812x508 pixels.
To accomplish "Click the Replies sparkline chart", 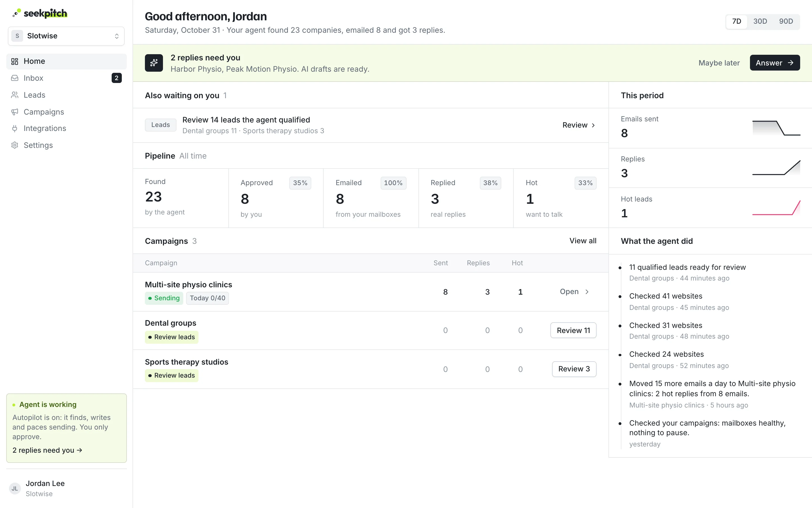I will coord(776,168).
